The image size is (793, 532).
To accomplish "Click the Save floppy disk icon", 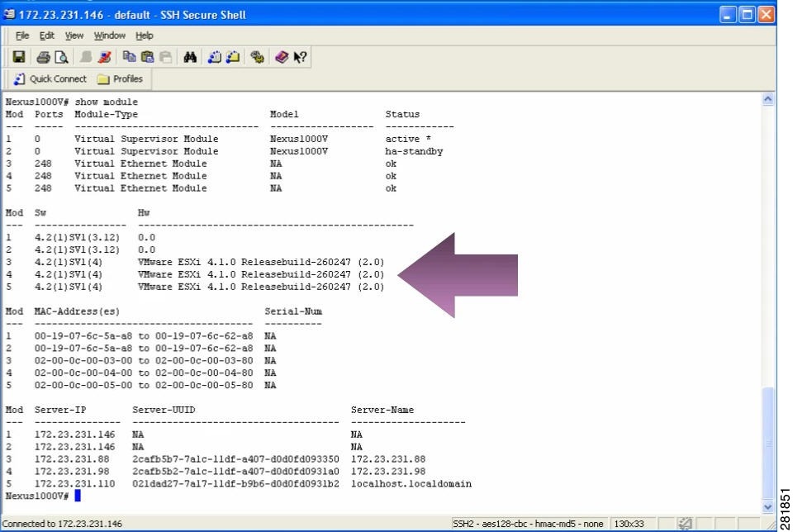I will coord(19,57).
